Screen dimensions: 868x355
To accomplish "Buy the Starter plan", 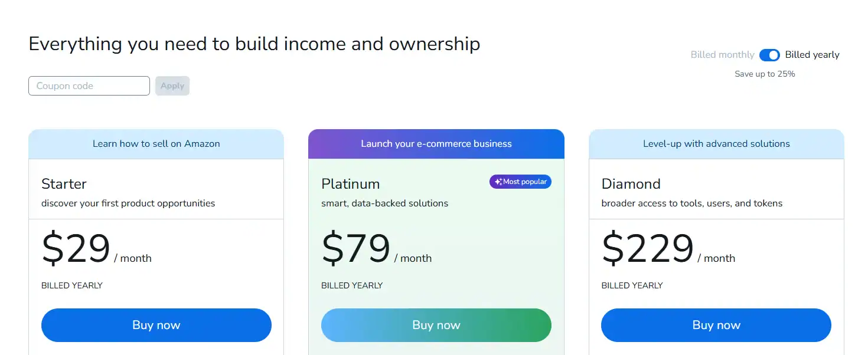I will coord(156,325).
